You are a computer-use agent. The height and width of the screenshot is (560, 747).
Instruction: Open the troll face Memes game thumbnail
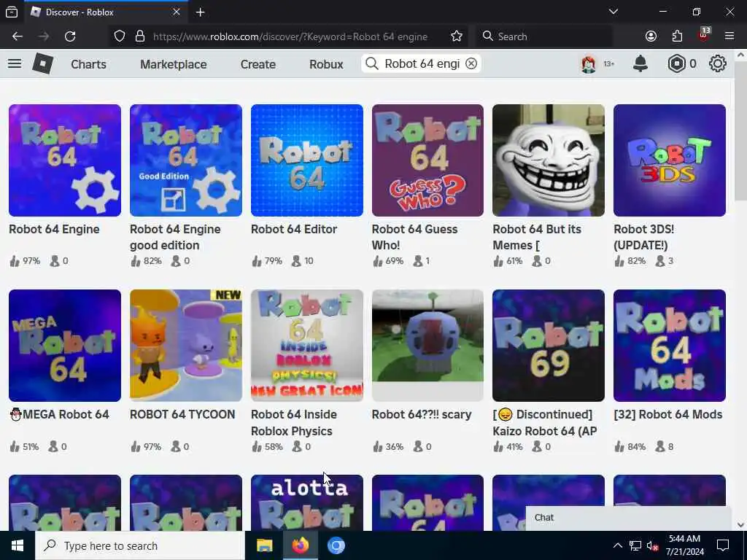(549, 160)
